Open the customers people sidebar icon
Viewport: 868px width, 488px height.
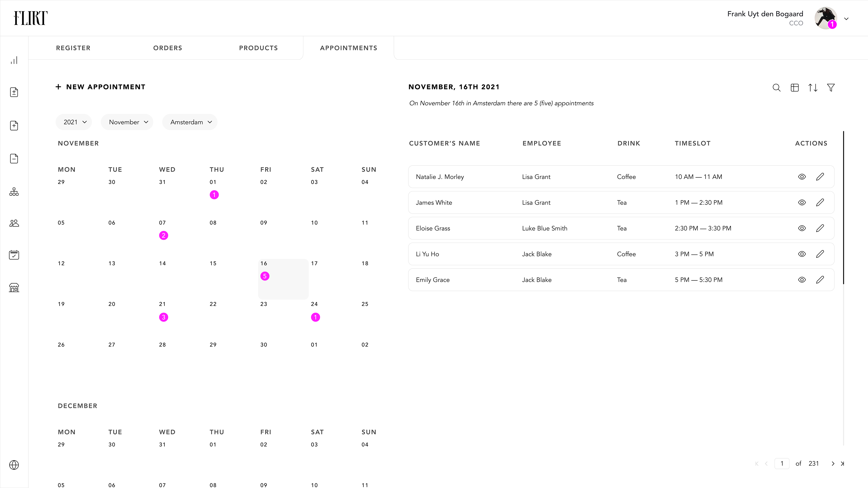(x=14, y=223)
